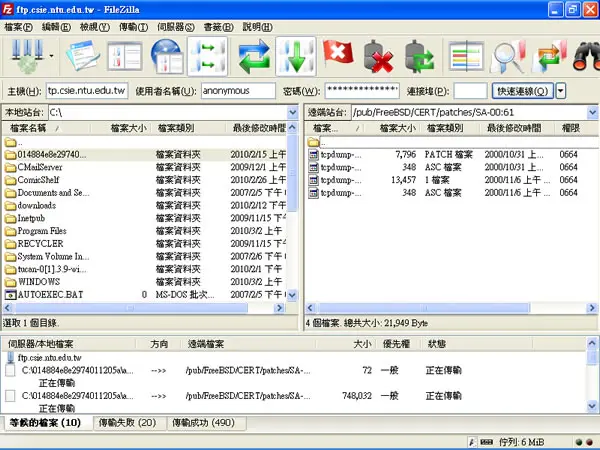Click the 快速連線(Q) button

pyautogui.click(x=522, y=91)
